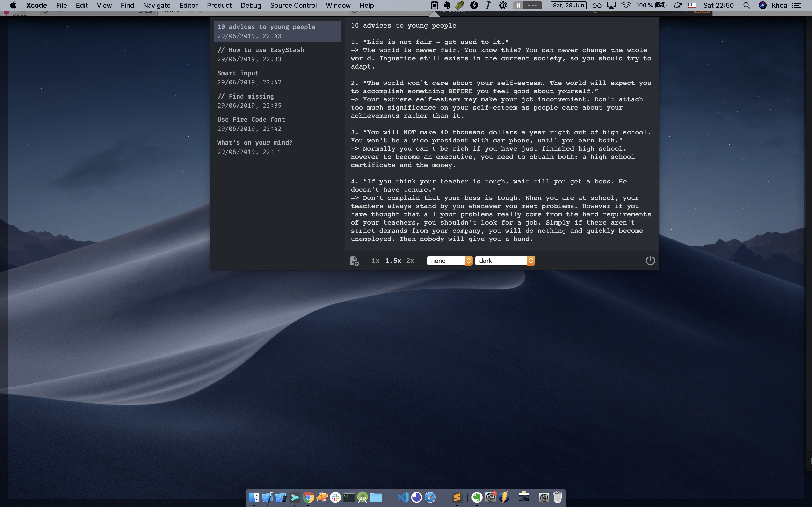Viewport: 812px width, 507px height.
Task: Open the Window menu
Action: pyautogui.click(x=338, y=5)
